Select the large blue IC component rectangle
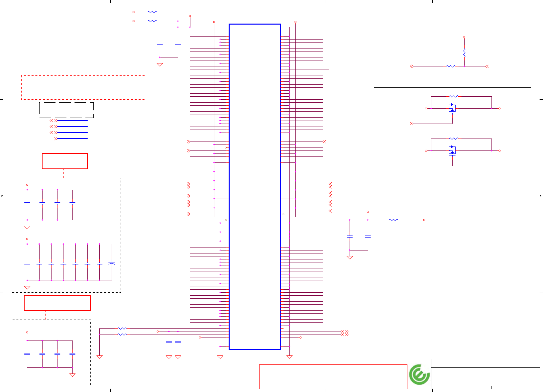 point(255,187)
